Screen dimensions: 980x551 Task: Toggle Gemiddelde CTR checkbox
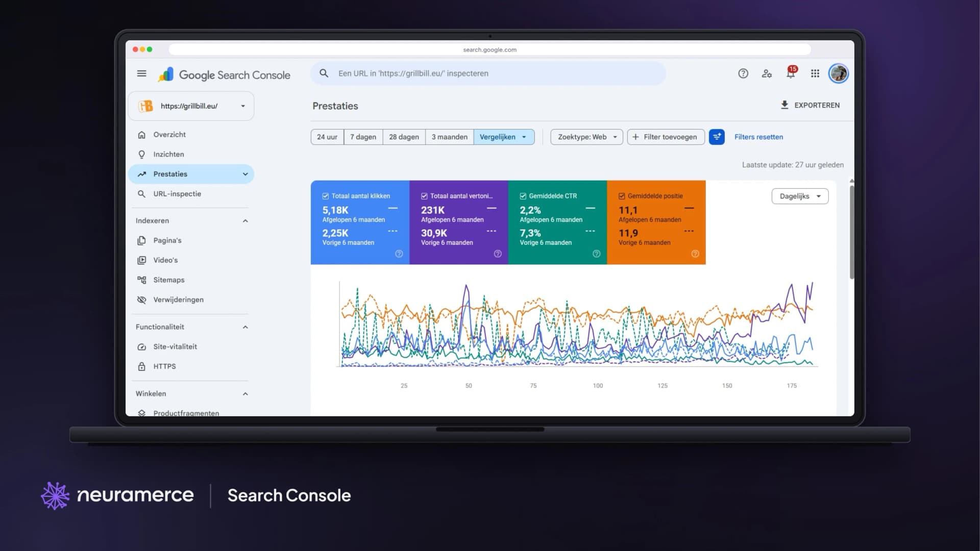click(523, 196)
